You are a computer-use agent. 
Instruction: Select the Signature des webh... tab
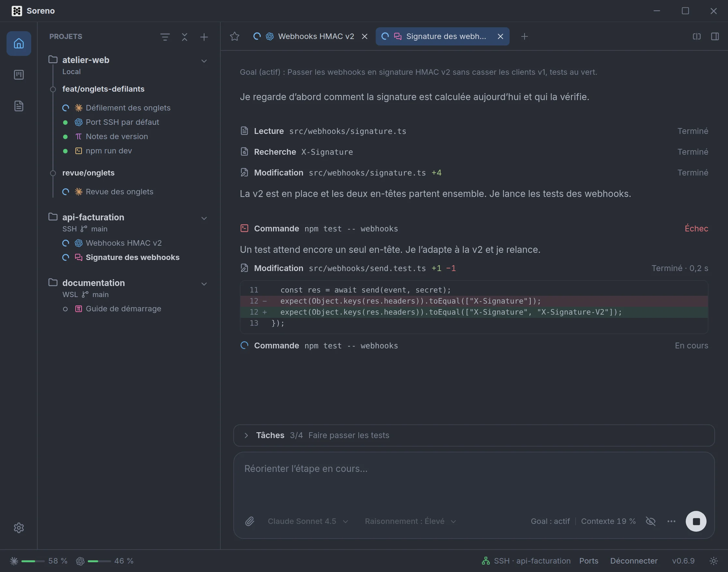442,36
